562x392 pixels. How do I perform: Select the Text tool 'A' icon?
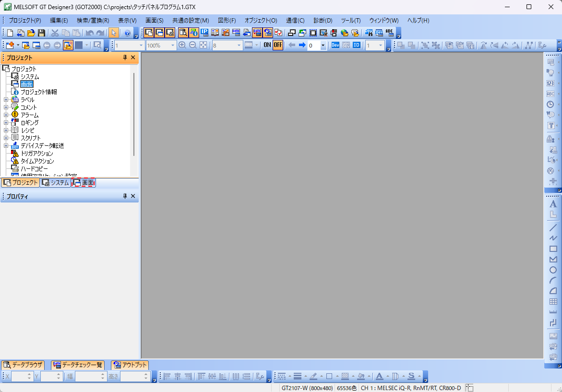pos(553,204)
